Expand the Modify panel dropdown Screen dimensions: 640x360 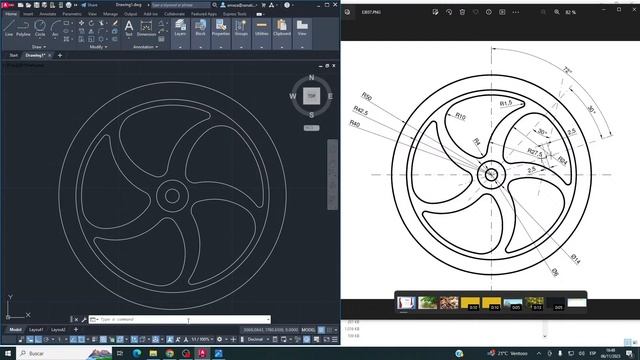(98, 47)
